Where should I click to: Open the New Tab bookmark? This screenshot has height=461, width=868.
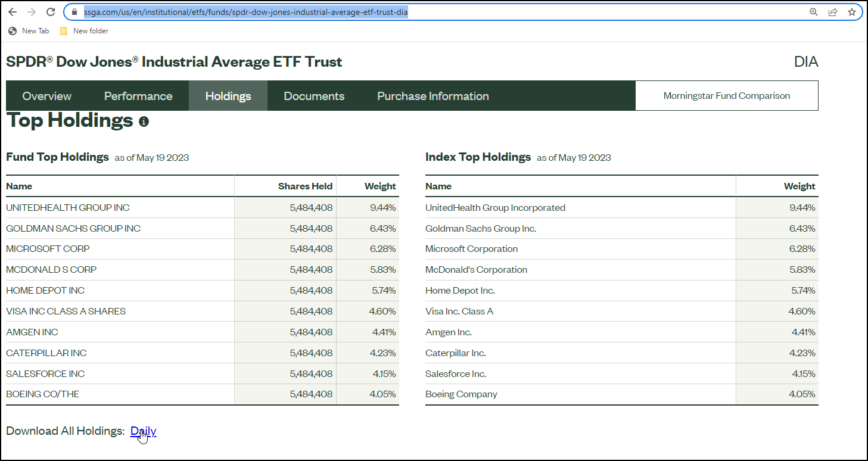(29, 31)
